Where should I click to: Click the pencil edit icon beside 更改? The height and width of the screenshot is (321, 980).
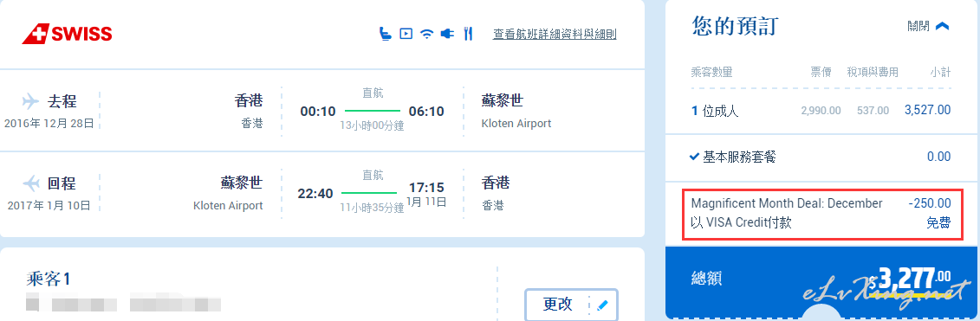pos(602,305)
